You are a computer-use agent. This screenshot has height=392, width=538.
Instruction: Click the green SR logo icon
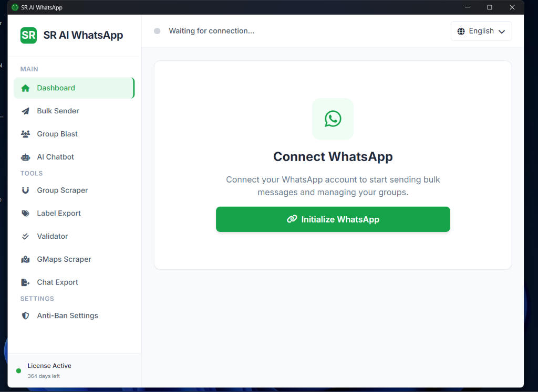click(x=28, y=35)
